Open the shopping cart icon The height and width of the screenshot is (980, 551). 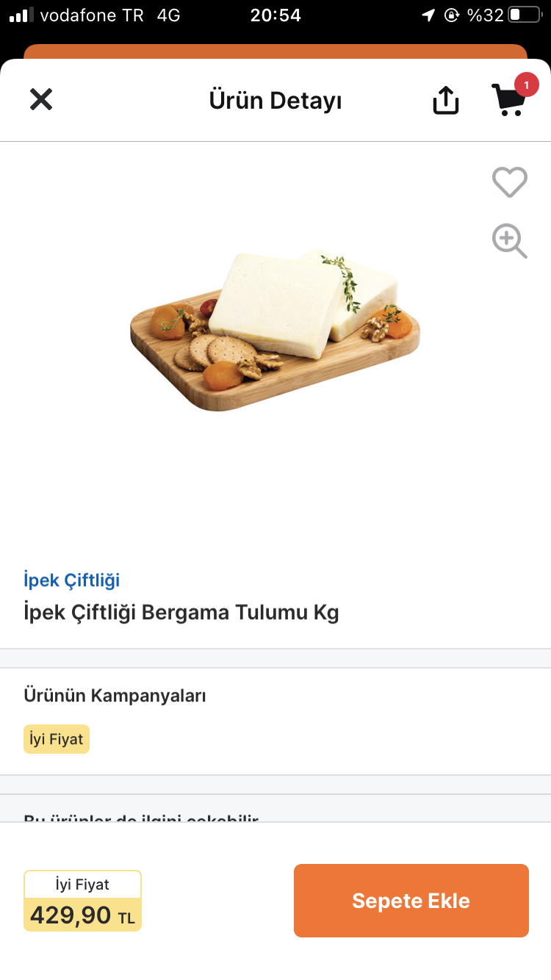click(508, 99)
